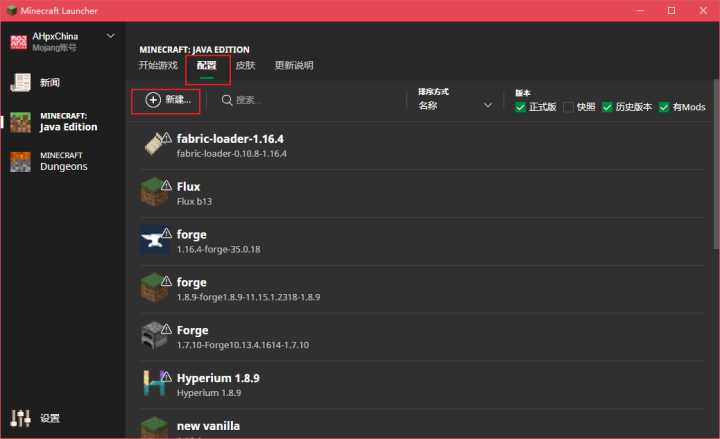Image resolution: width=720 pixels, height=439 pixels.
Task: Open the 排序方式 sort-by dropdown
Action: click(x=455, y=105)
